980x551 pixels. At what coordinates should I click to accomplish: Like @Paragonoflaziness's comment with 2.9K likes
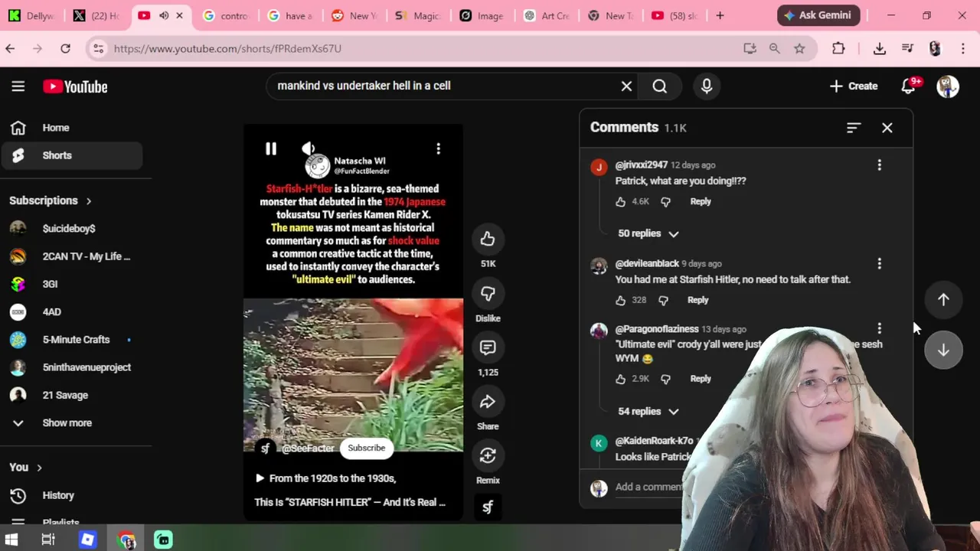coord(621,379)
